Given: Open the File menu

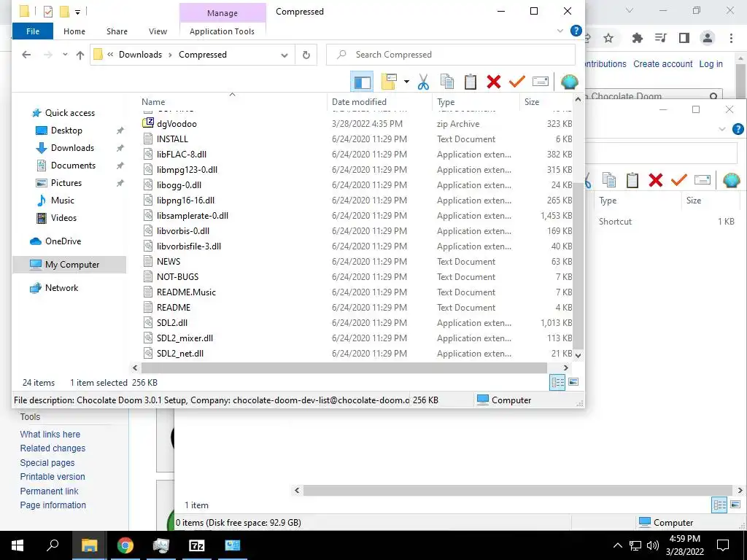Looking at the screenshot, I should pos(33,31).
